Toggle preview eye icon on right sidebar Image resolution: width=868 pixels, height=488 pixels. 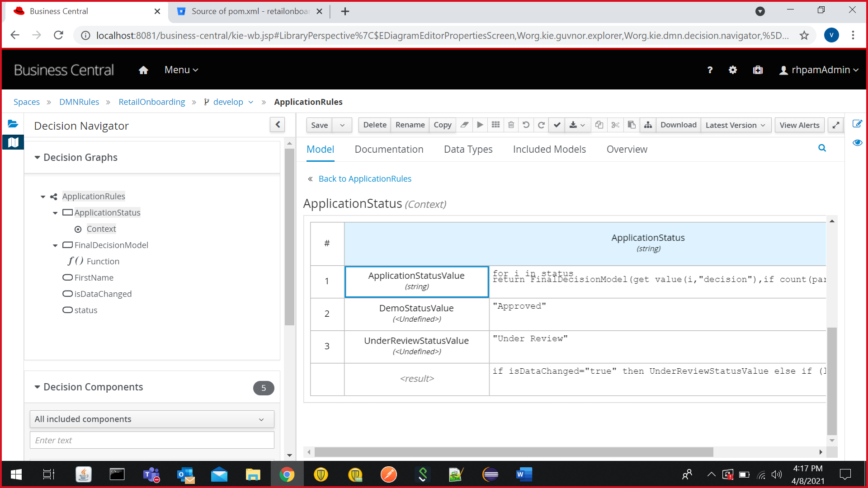pyautogui.click(x=857, y=143)
